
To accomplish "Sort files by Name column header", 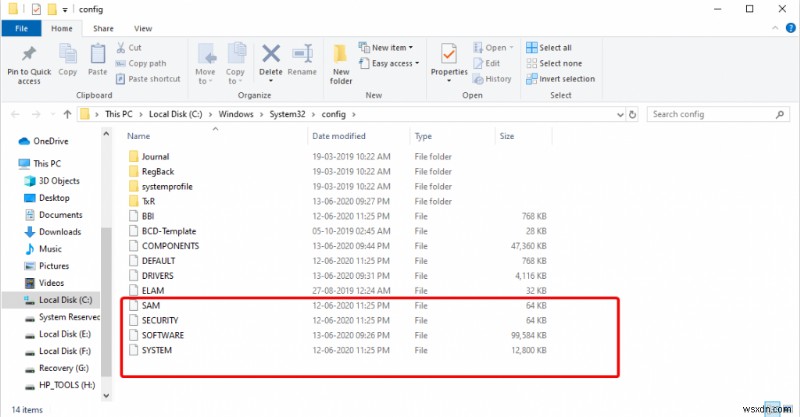I will pos(138,136).
